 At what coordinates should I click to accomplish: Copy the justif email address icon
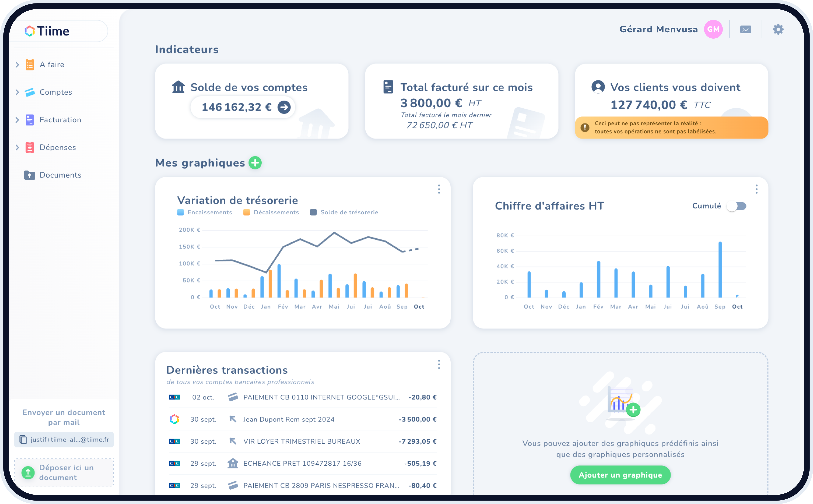click(23, 439)
